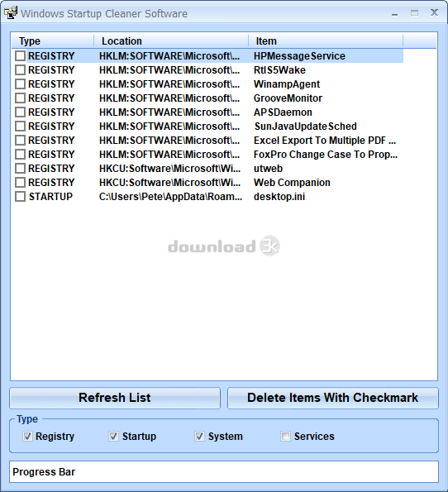Check the HPMessageService registry entry checkbox
The image size is (448, 492).
[x=20, y=56]
